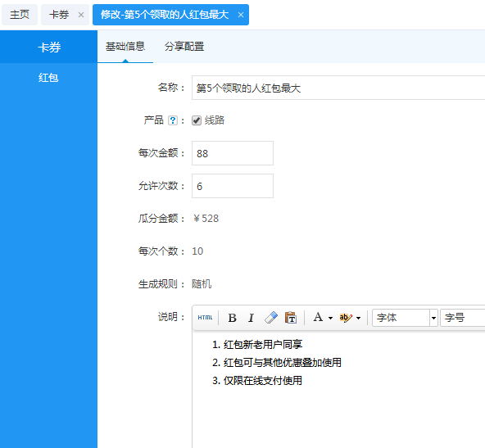
Task: Toggle bold formatting in the editor
Action: pos(233,318)
